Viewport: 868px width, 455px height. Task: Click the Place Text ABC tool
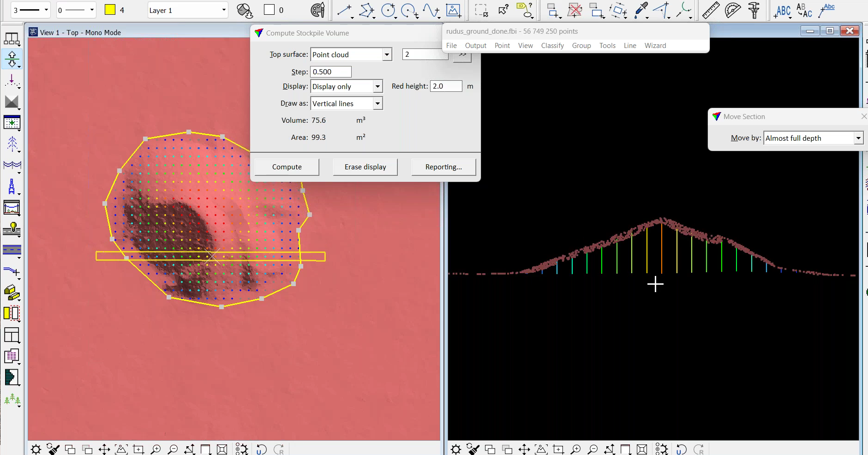[x=783, y=10]
